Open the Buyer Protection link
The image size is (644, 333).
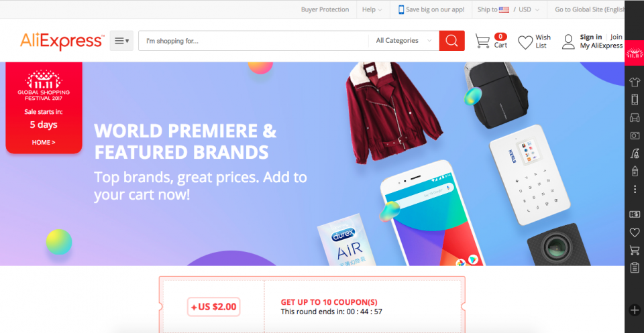325,9
